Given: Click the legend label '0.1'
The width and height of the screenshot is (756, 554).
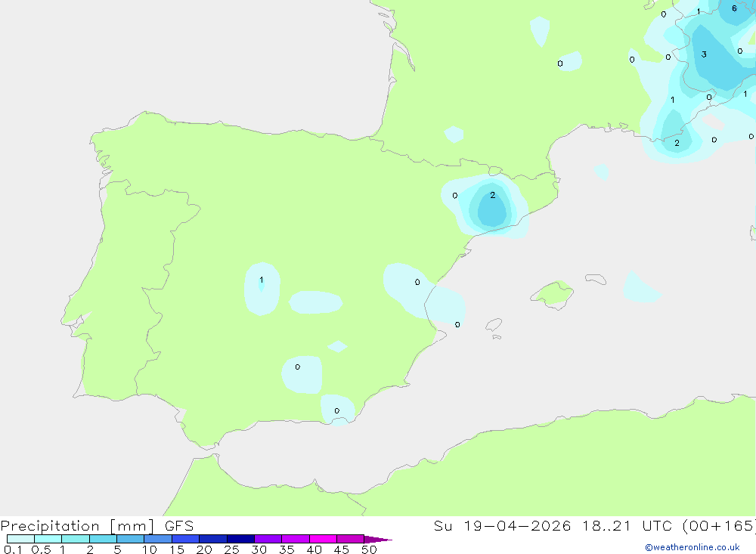Looking at the screenshot, I should click(x=13, y=549).
